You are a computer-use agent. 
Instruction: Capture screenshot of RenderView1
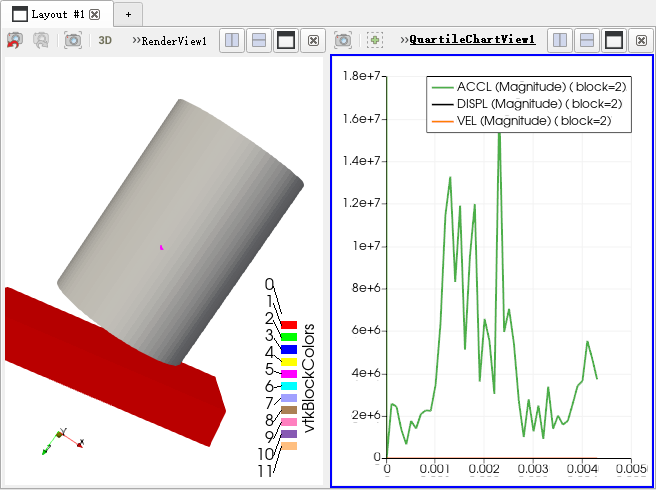point(72,41)
